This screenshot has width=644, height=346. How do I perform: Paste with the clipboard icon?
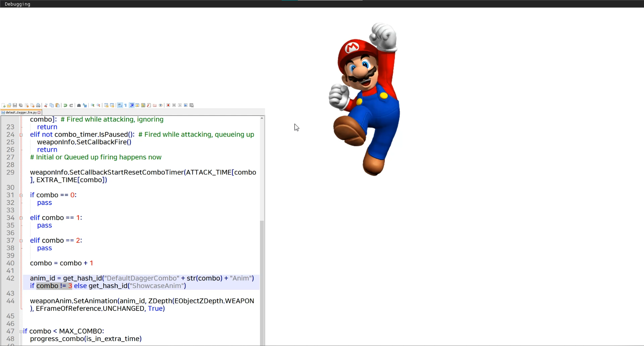58,106
